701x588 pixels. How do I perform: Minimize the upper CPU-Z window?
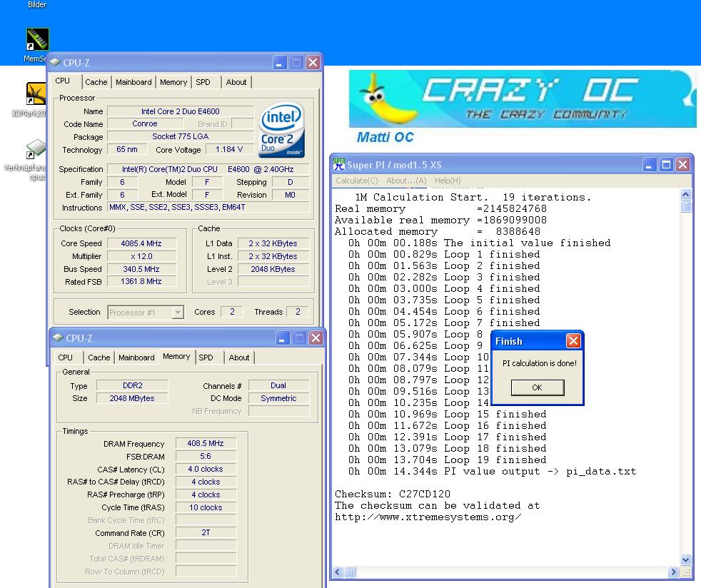[x=280, y=63]
